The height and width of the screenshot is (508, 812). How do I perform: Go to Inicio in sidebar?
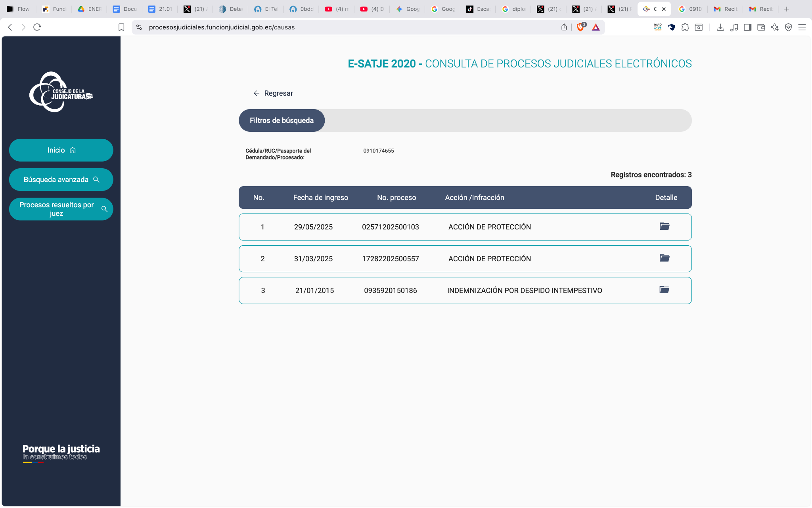61,150
